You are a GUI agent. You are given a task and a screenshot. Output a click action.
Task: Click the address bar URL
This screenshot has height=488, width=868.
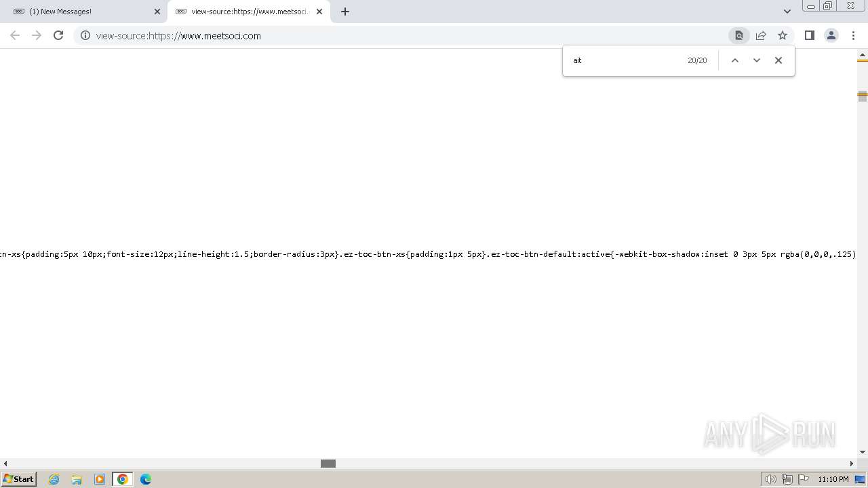coord(178,36)
